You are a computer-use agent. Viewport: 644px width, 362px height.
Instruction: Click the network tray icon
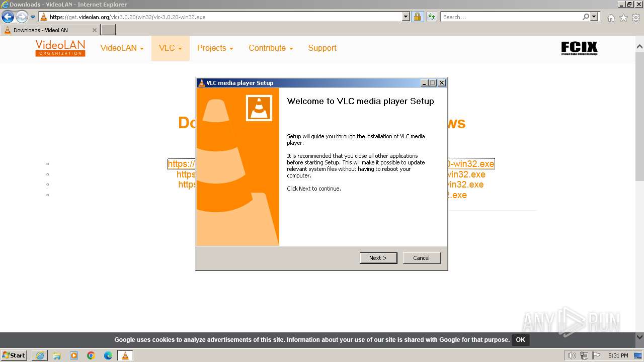pos(584,355)
